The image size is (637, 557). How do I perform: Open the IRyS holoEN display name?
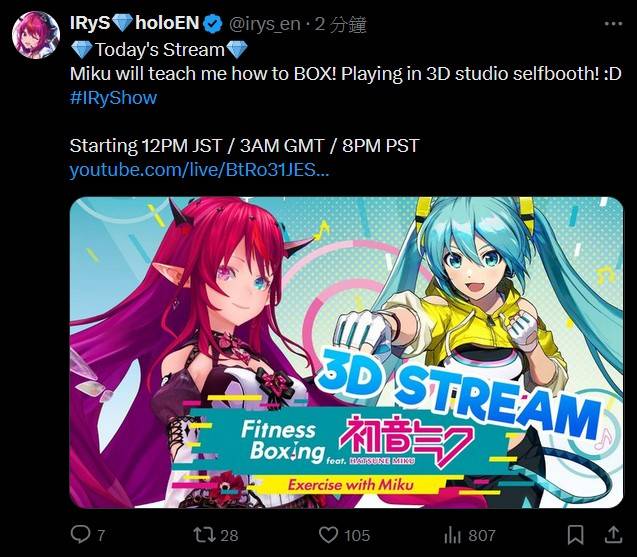pos(134,23)
